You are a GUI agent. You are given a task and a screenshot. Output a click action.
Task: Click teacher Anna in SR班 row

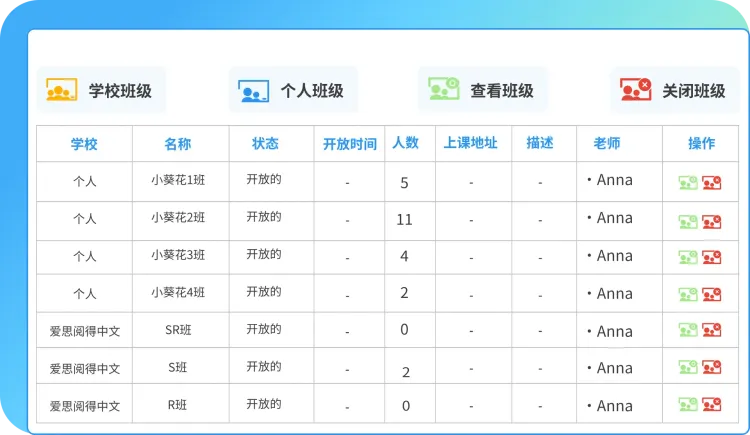point(615,332)
